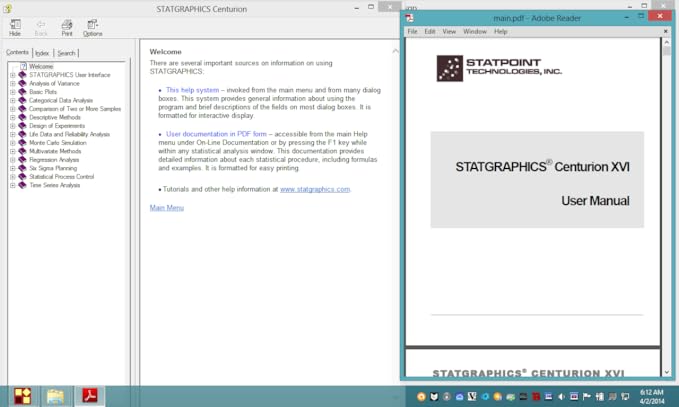The image size is (679, 407).
Task: Switch to the Contents tab
Action: (x=17, y=52)
